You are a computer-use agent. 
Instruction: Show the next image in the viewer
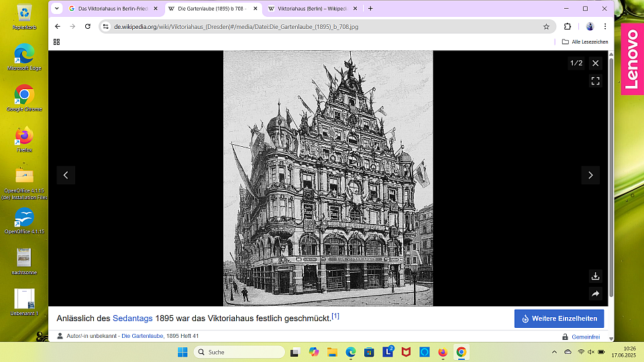pyautogui.click(x=590, y=175)
